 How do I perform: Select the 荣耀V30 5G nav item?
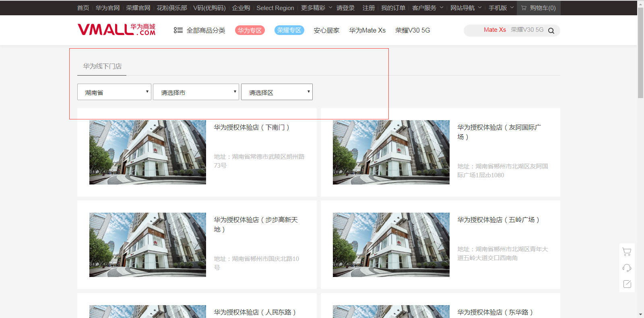[x=413, y=30]
